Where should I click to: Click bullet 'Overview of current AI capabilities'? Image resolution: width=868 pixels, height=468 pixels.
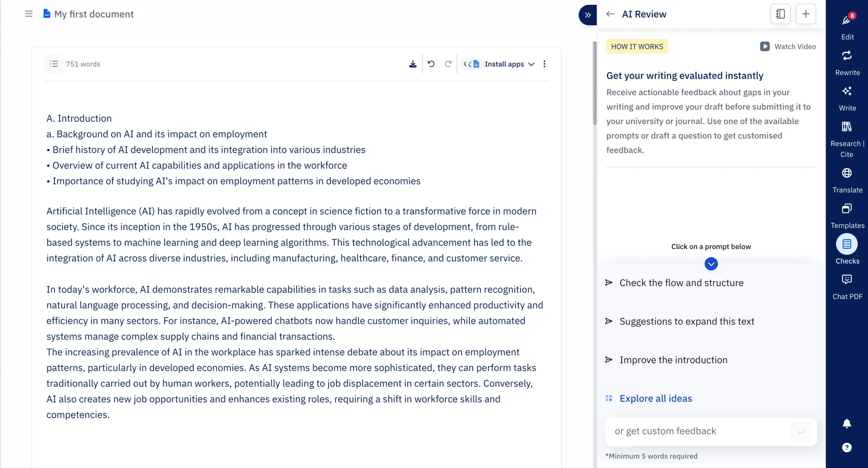[197, 165]
